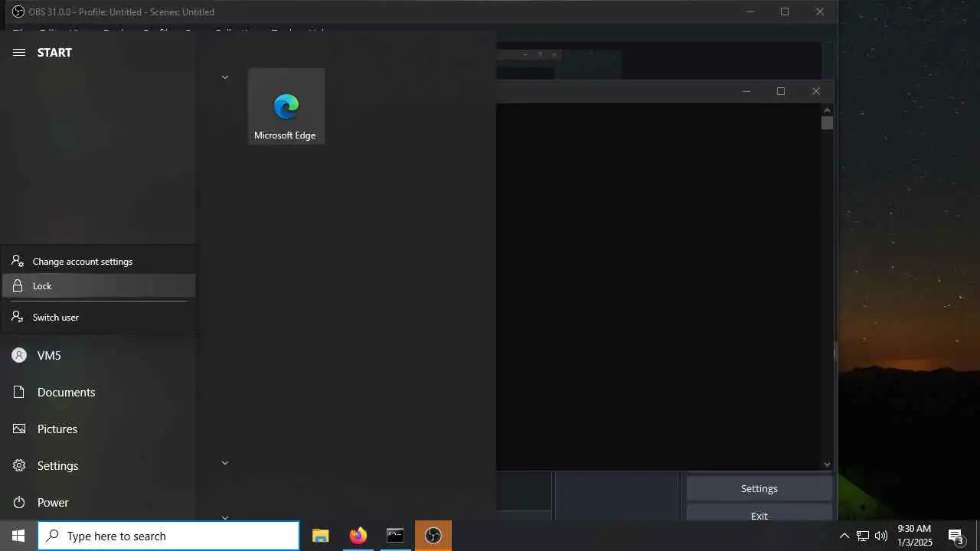
Task: Click the Windows Start button on taskbar
Action: (x=18, y=536)
